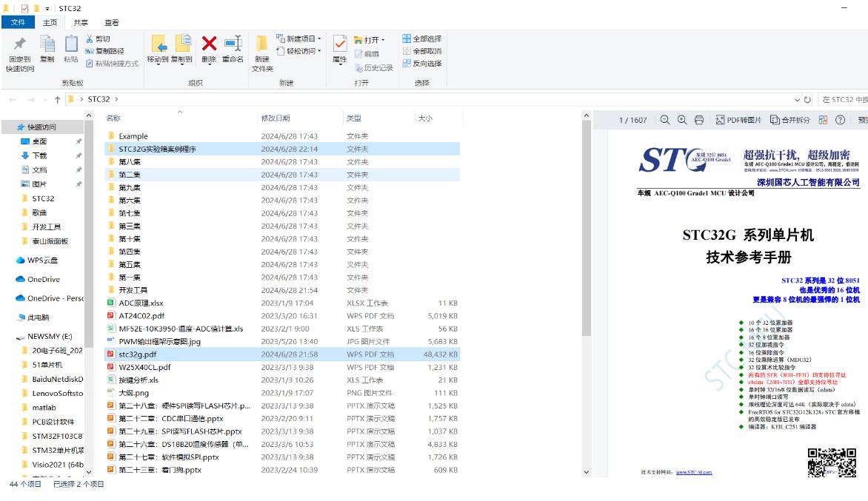Viewport: 868px width, 501px height.
Task: Open the quick access toolbar customize arrow
Action: (47, 8)
